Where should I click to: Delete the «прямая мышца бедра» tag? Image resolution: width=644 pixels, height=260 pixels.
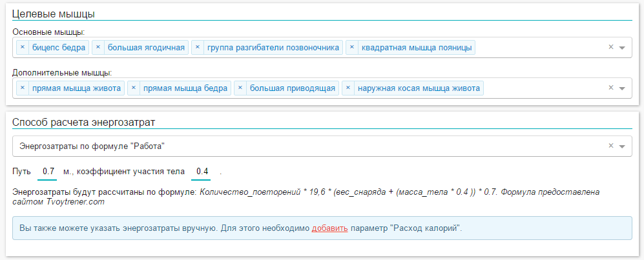pos(134,88)
